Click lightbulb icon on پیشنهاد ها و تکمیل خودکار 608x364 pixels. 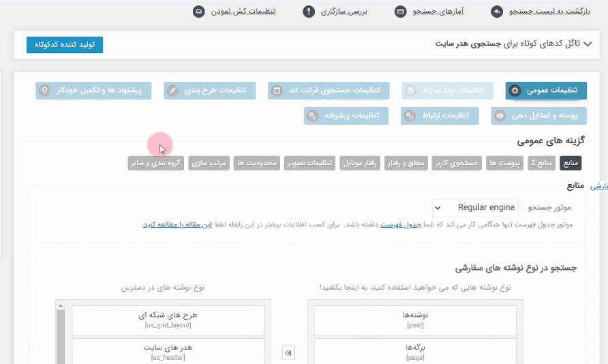tap(44, 91)
